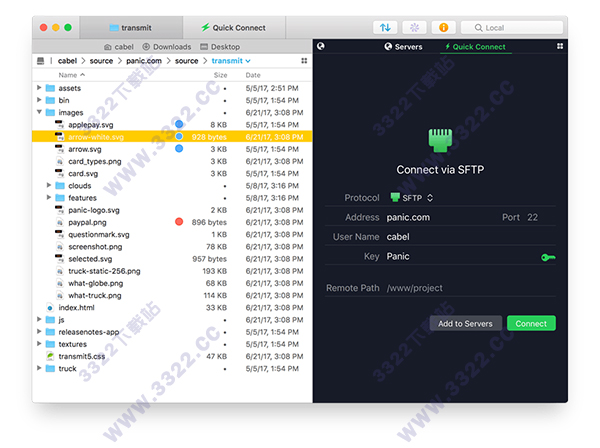The width and height of the screenshot is (600, 448).
Task: Click the activity spinner toolbar button
Action: pyautogui.click(x=414, y=28)
